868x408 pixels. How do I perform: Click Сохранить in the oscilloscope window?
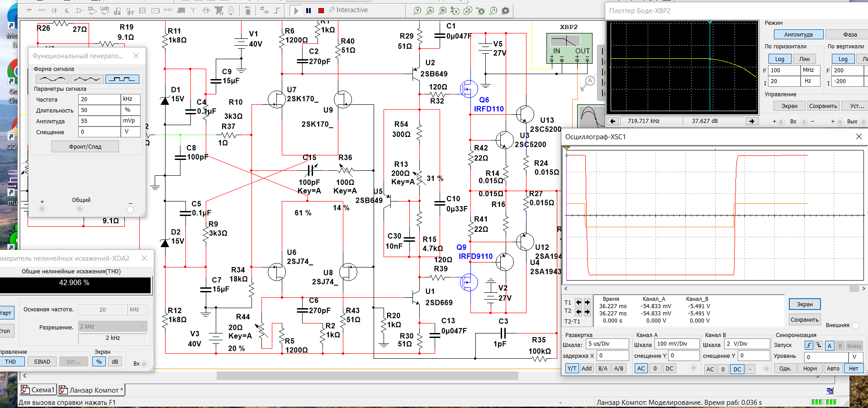(805, 319)
